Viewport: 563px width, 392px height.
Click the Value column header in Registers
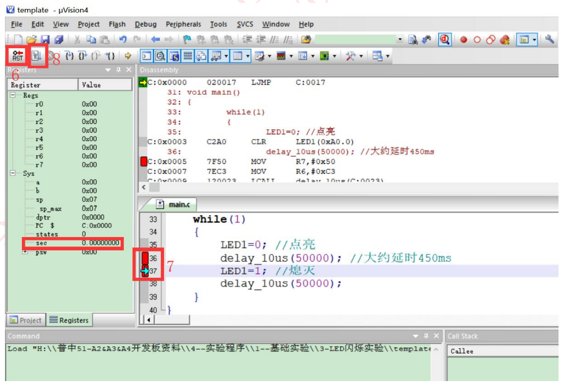[104, 85]
